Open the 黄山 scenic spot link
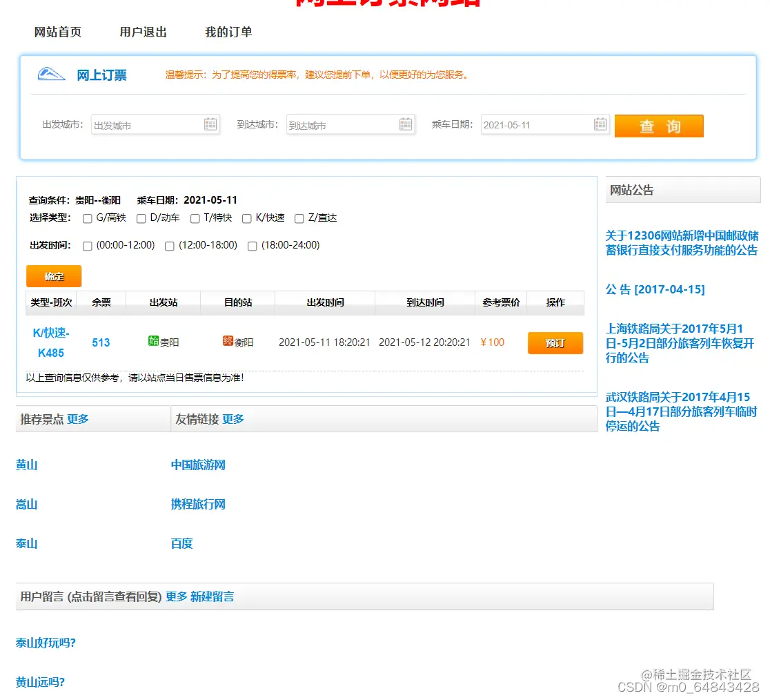The width and height of the screenshot is (770, 700). pyautogui.click(x=26, y=465)
